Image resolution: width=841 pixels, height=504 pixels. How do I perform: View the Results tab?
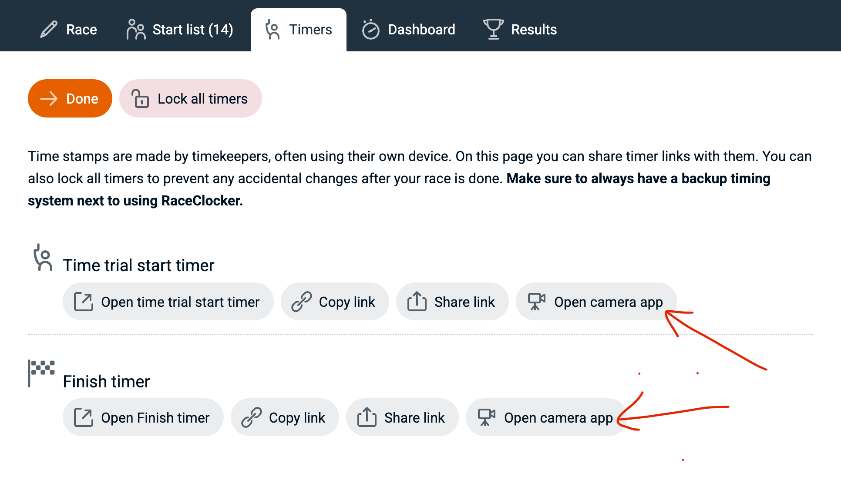(521, 30)
